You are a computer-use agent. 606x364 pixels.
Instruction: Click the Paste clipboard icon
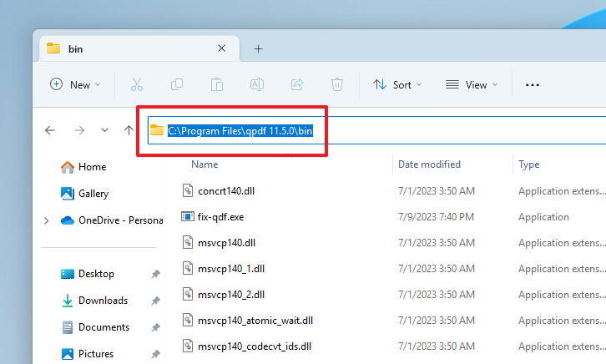[217, 84]
